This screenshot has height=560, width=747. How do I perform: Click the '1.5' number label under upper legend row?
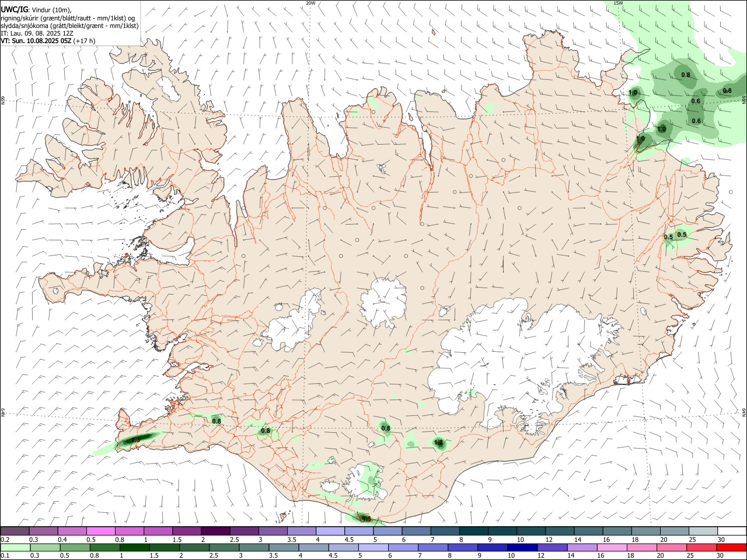[x=176, y=540]
